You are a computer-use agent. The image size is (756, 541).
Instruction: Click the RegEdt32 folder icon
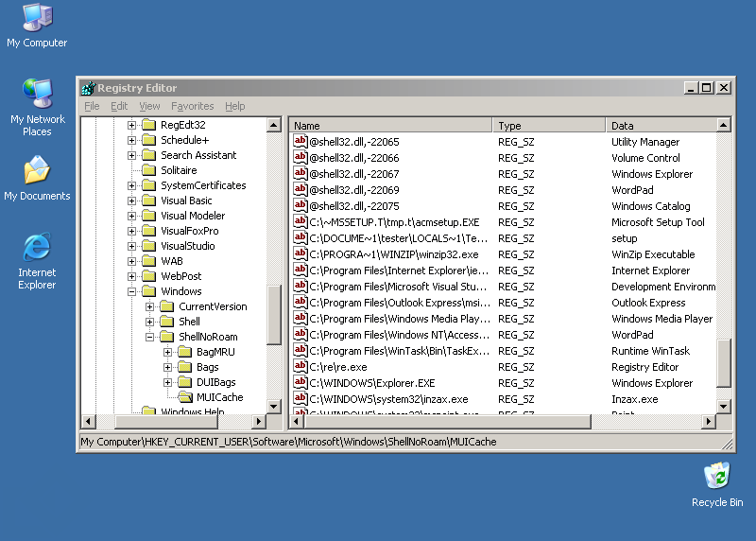click(149, 125)
